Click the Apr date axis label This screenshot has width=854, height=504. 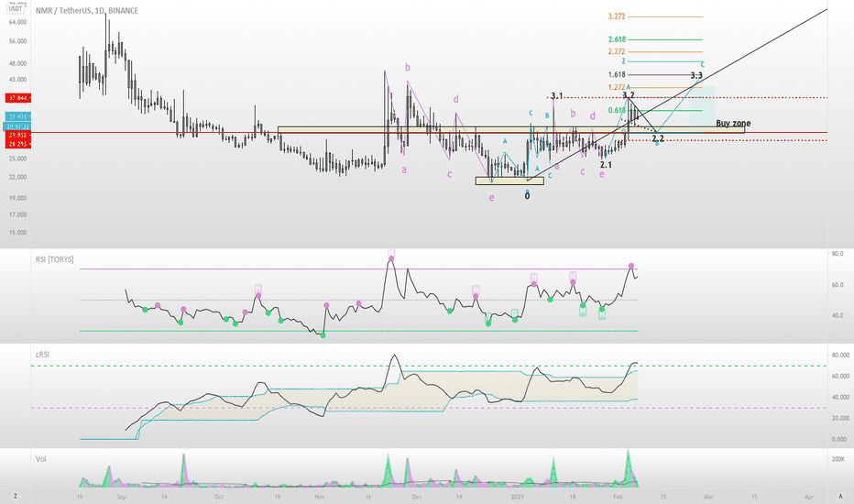coord(809,497)
